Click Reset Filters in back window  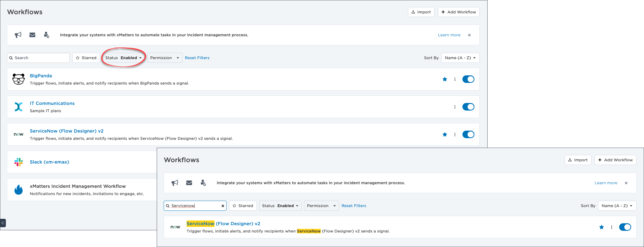coord(197,58)
